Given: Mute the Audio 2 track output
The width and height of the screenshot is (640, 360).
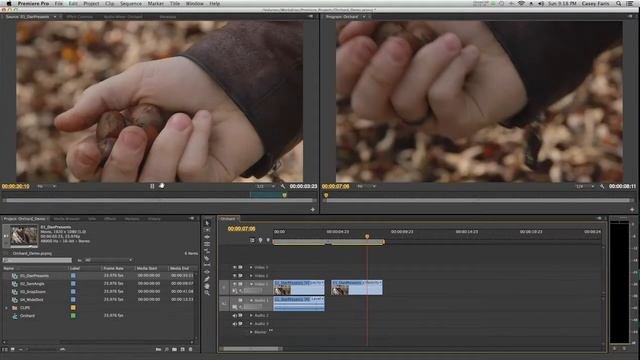Looking at the screenshot, I should (235, 316).
